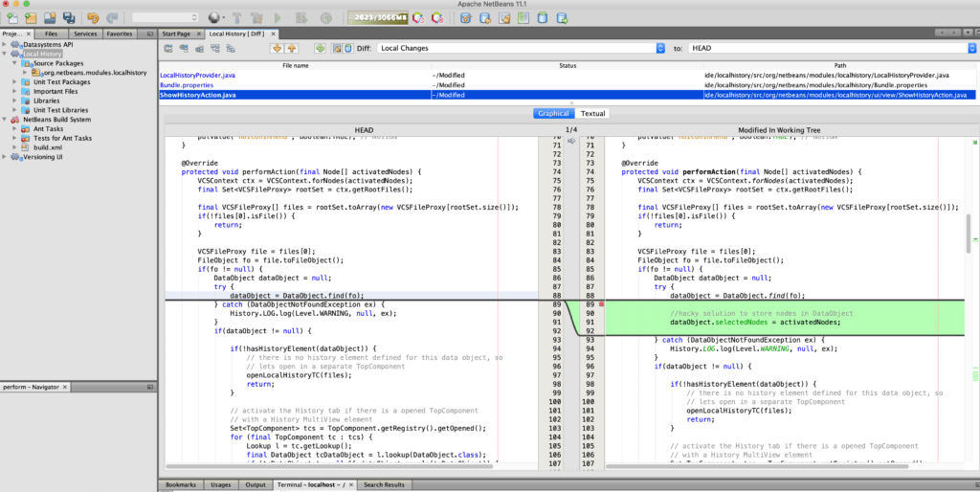
Task: Click the memory usage garbage collection bar
Action: click(x=376, y=17)
